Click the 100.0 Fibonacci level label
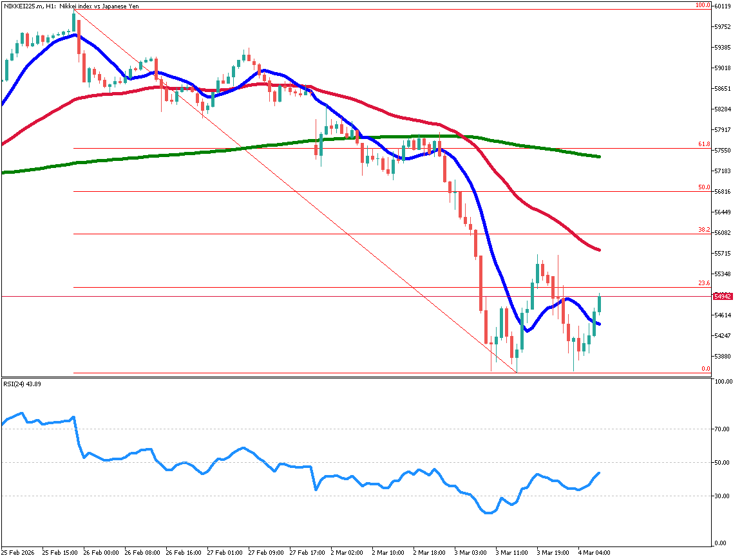742x560 pixels. point(702,5)
